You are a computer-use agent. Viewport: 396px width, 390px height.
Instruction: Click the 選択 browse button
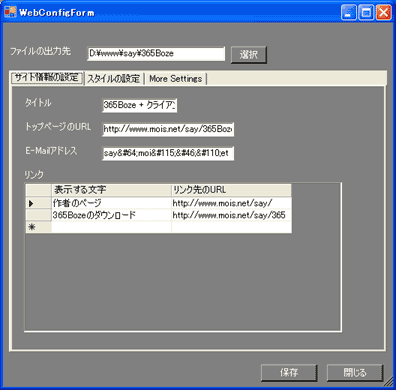tap(249, 55)
